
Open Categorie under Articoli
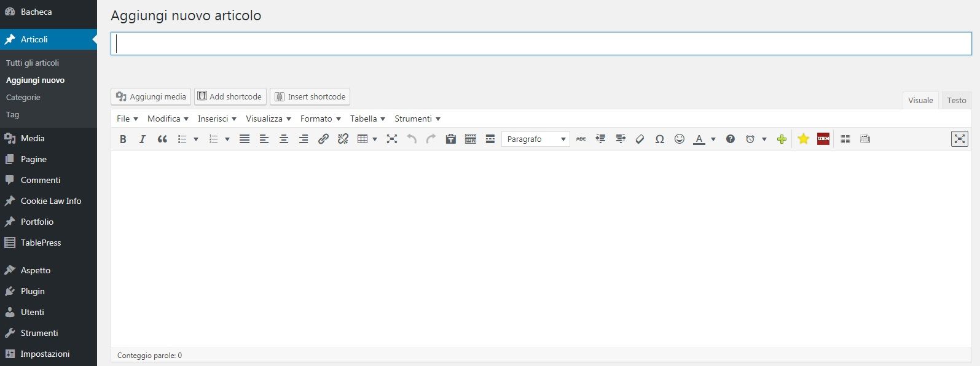(23, 97)
